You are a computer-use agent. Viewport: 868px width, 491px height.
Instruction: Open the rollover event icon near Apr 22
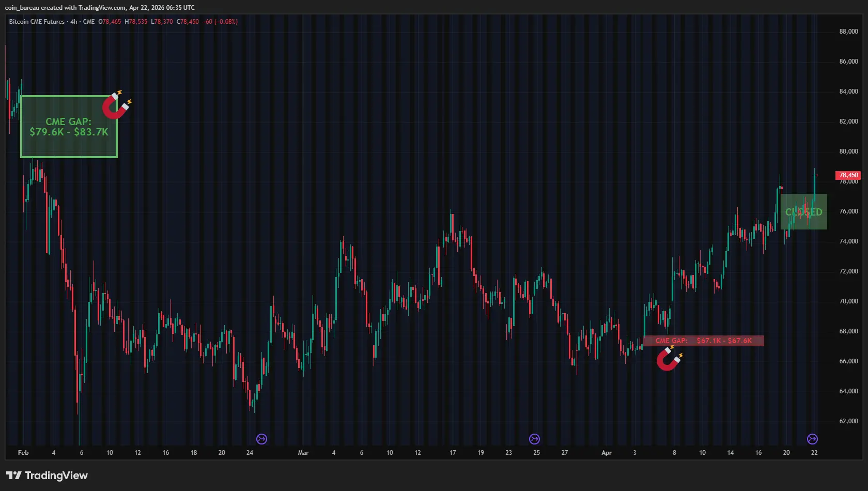pos(812,439)
